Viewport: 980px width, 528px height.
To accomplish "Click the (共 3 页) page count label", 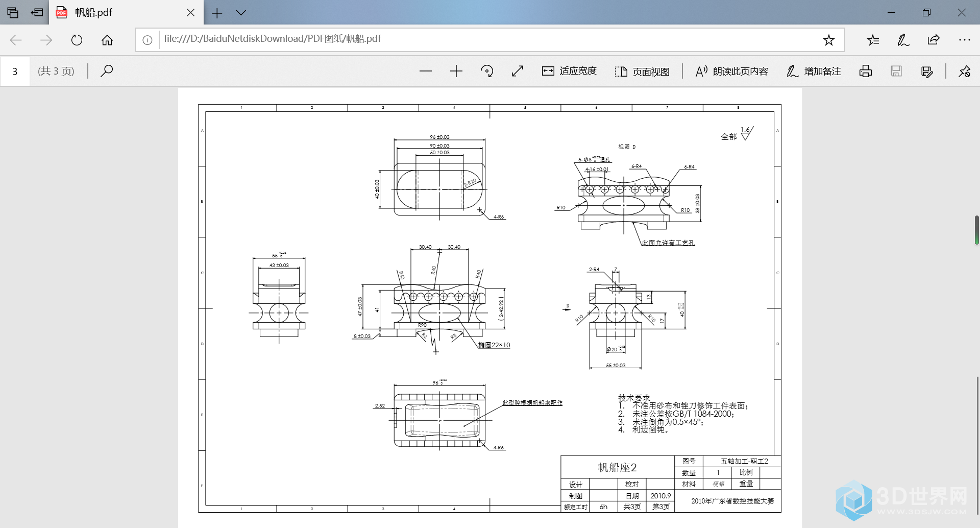I will (56, 71).
